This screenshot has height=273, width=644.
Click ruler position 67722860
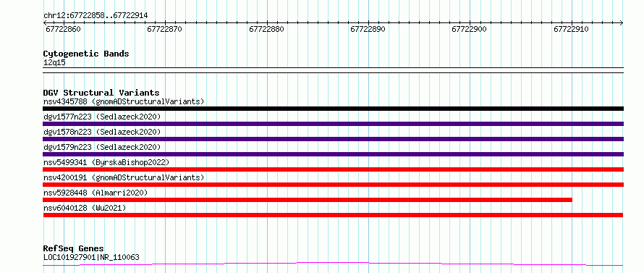(x=63, y=29)
